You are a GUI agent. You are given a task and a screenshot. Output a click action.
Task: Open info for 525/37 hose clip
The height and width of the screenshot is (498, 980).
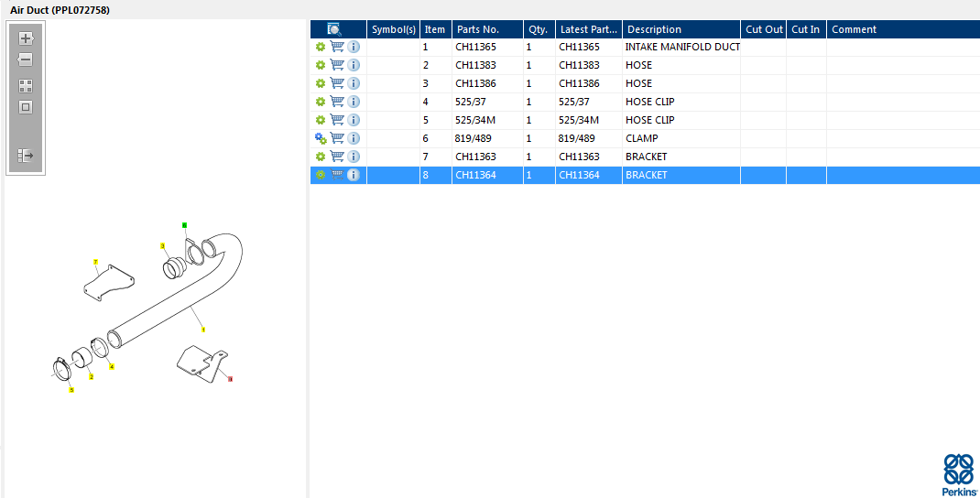[x=354, y=102]
